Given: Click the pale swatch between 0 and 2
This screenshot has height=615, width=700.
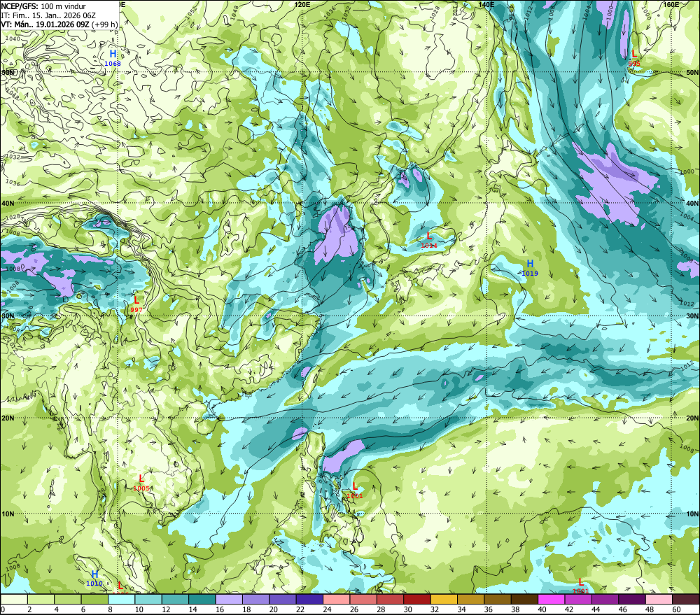Looking at the screenshot, I should pyautogui.click(x=14, y=599).
